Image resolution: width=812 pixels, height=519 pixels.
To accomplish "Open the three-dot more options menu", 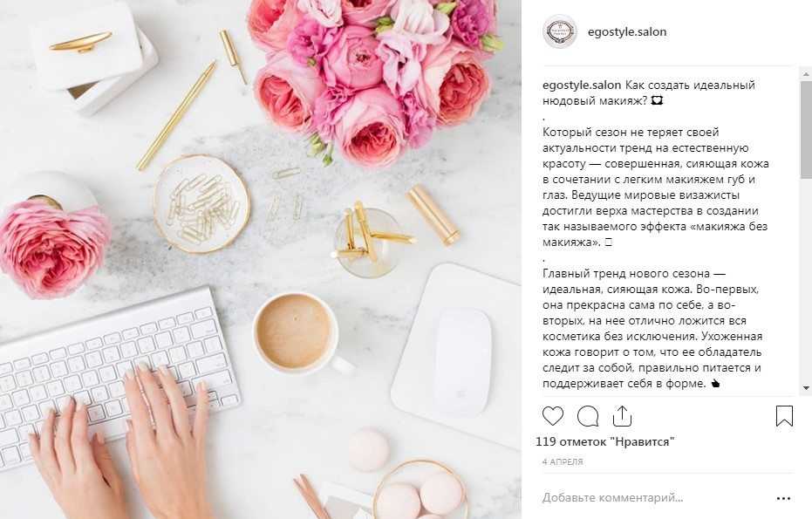I will 783,498.
